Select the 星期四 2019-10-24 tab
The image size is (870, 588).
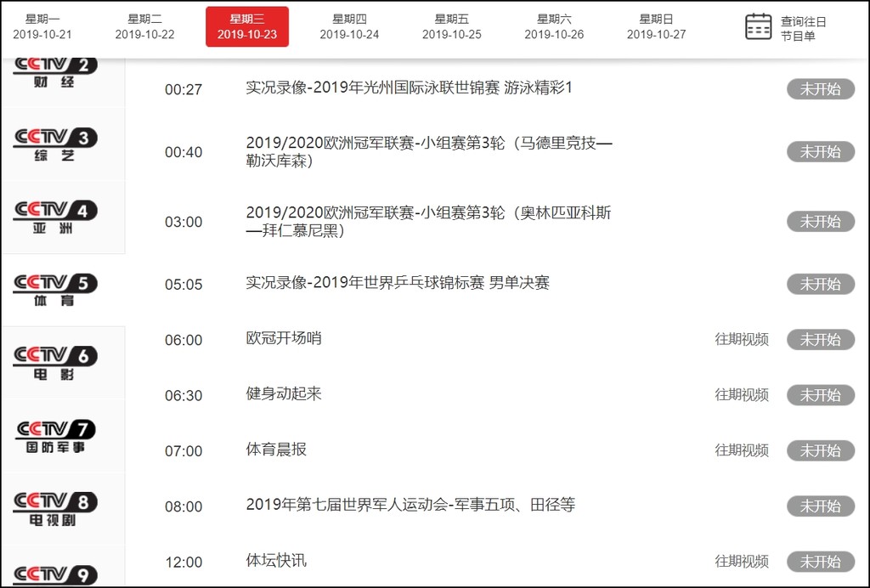pyautogui.click(x=349, y=27)
